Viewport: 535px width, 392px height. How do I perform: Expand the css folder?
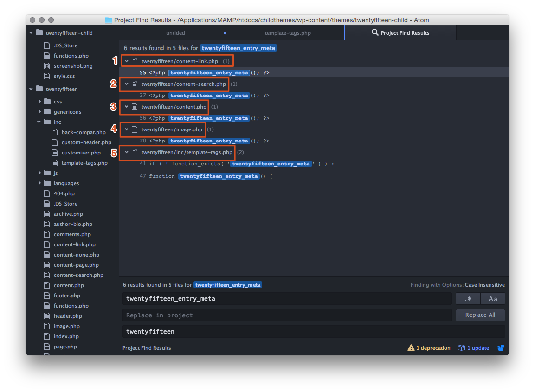tap(39, 101)
